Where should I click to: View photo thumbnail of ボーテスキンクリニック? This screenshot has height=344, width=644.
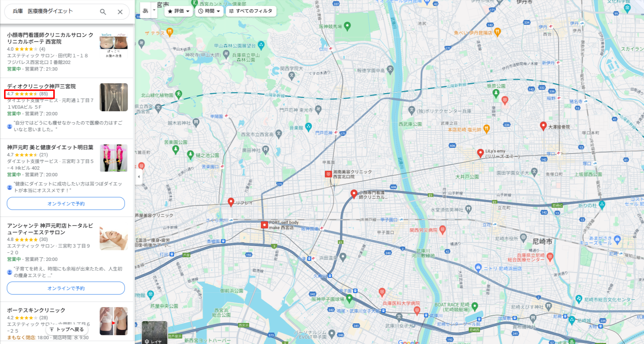[114, 321]
